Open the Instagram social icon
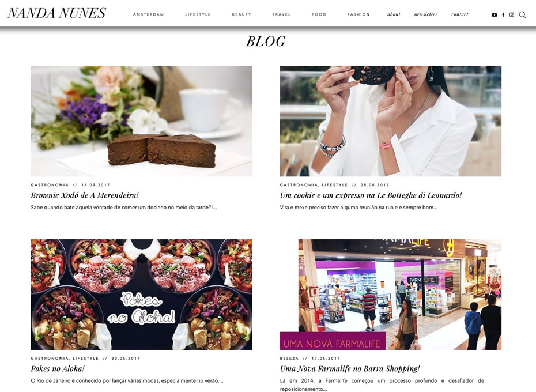This screenshot has width=536, height=392. 512,15
